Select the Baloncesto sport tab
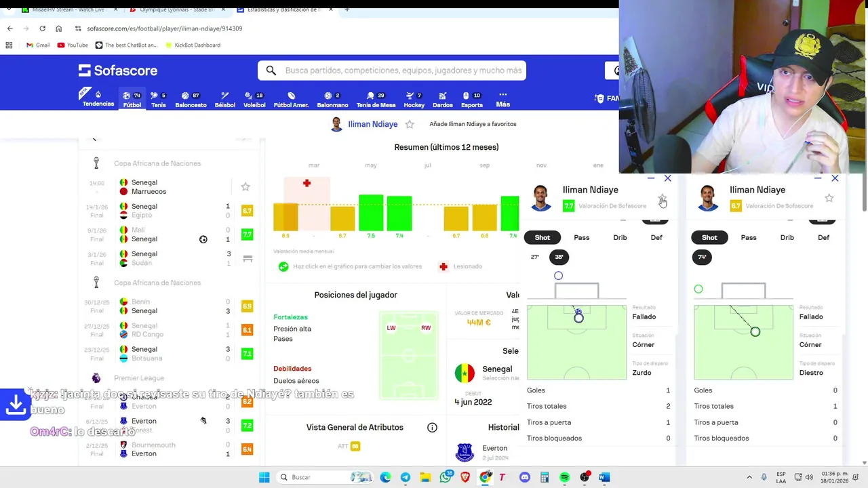 (x=191, y=100)
